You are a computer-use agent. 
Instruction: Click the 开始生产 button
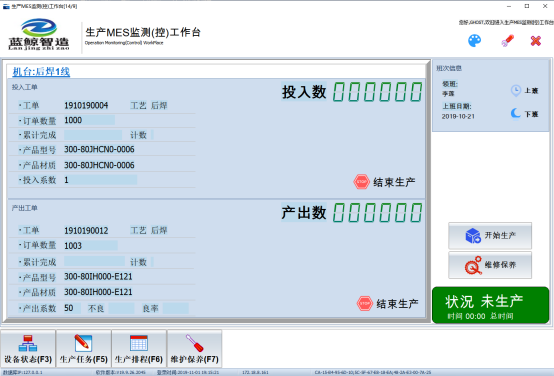pos(490,236)
